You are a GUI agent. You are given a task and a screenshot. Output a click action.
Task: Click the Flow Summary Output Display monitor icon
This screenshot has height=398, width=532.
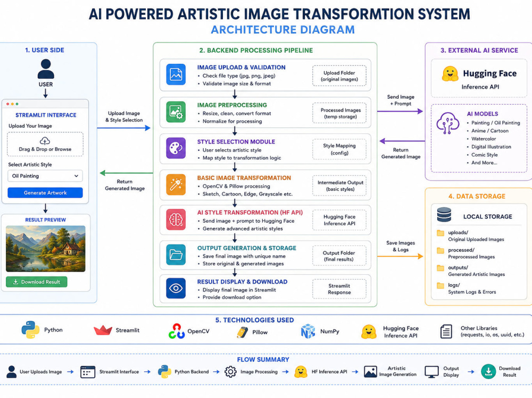pyautogui.click(x=432, y=372)
